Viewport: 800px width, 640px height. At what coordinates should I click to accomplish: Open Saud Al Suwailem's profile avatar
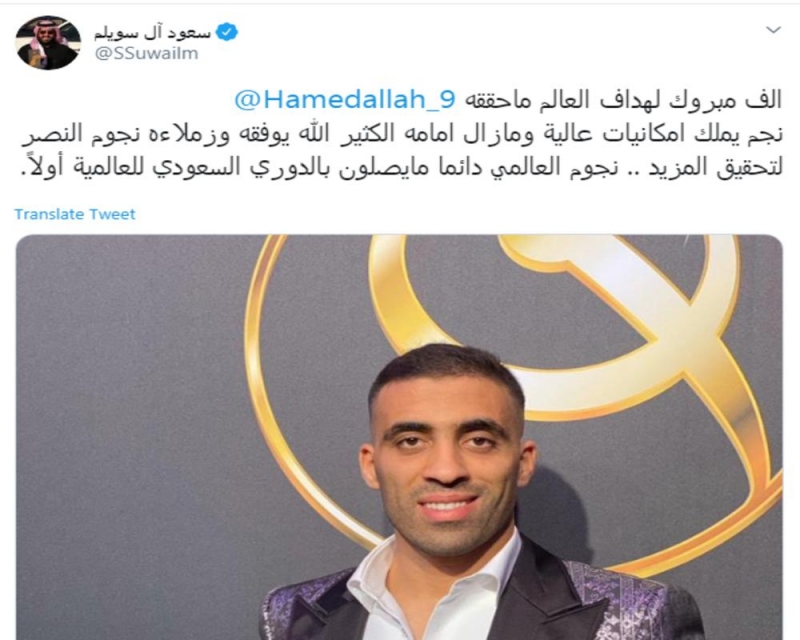pyautogui.click(x=48, y=43)
